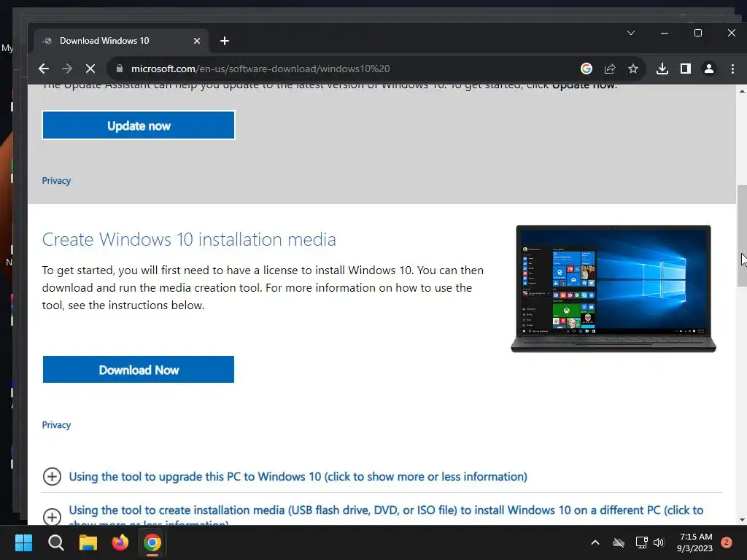Click the 'Create Windows 10 installation media' heading
Screen dimensions: 747x560
(x=189, y=239)
